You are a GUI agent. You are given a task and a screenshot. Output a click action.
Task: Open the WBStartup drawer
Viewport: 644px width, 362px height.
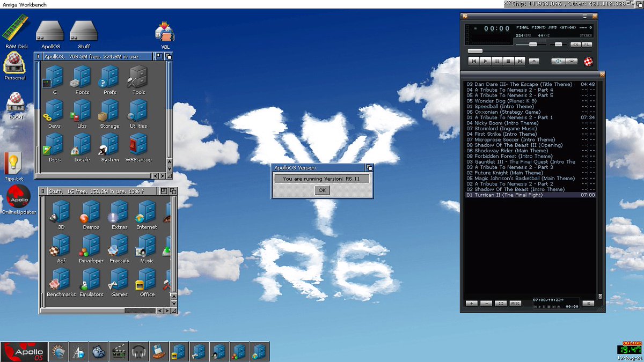tap(138, 147)
